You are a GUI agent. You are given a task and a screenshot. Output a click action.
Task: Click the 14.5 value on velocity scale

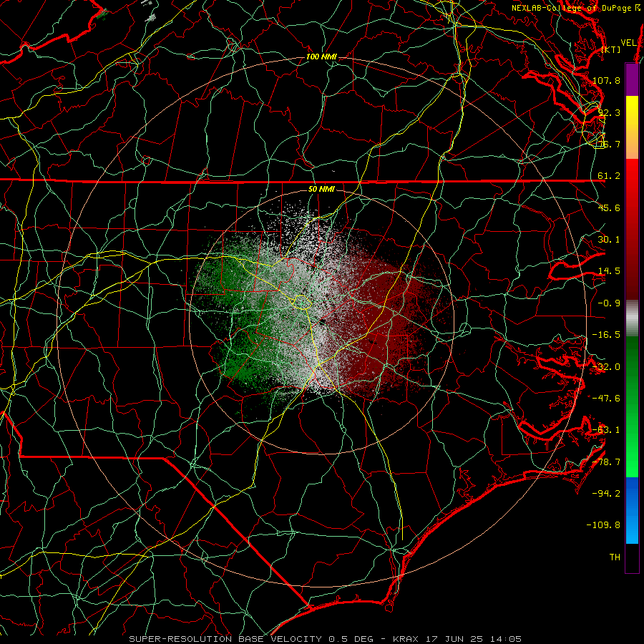[609, 271]
